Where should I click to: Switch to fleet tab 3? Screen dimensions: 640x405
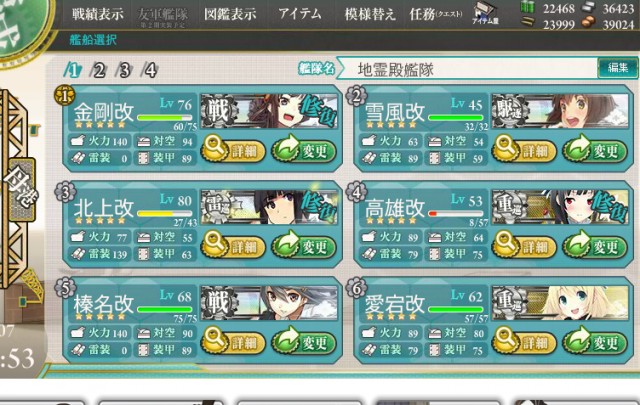click(124, 70)
